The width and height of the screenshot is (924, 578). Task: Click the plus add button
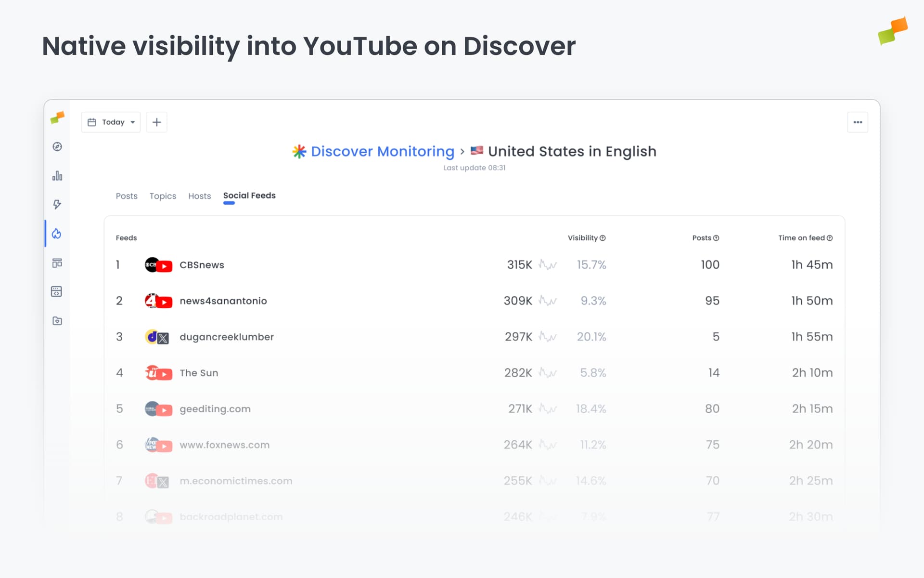point(156,122)
